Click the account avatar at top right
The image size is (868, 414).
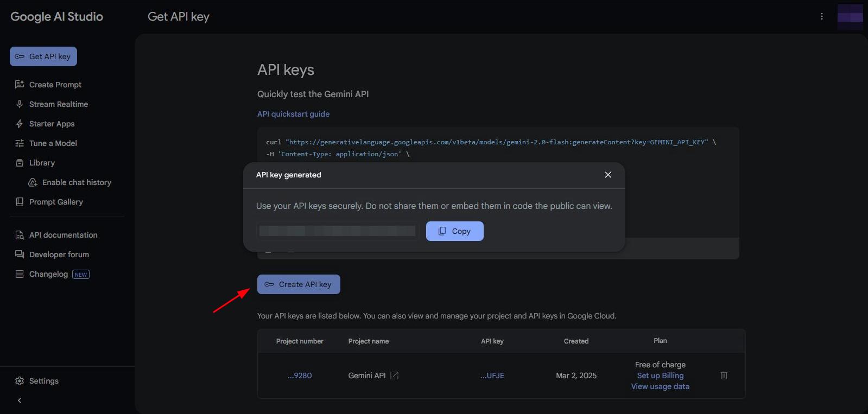point(850,17)
